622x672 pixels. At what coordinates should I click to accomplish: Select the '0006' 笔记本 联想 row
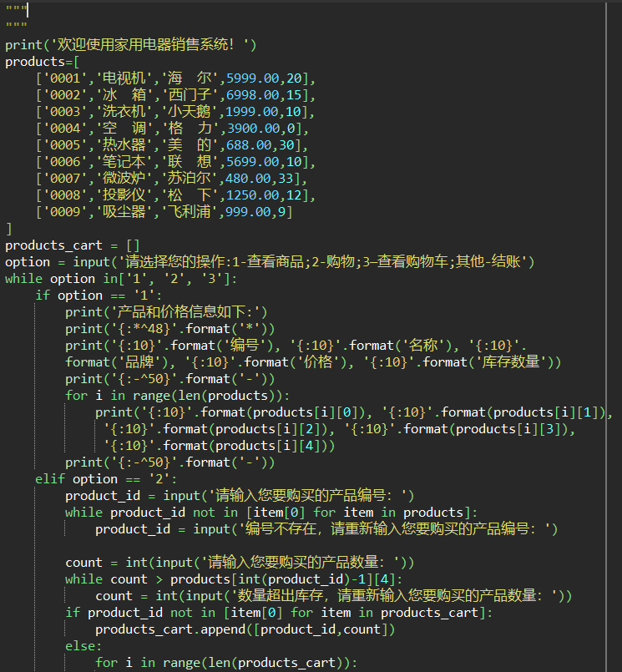coord(176,162)
